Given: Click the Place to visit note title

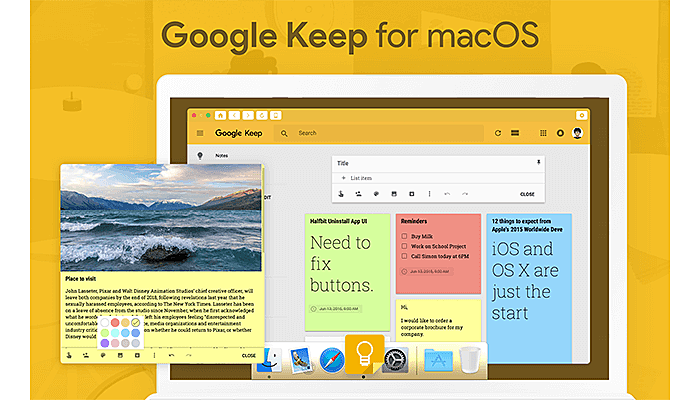Looking at the screenshot, I should coord(81,279).
